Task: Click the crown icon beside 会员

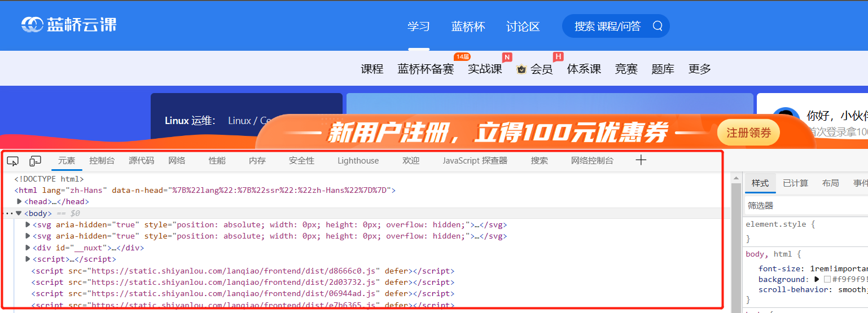Action: 521,69
